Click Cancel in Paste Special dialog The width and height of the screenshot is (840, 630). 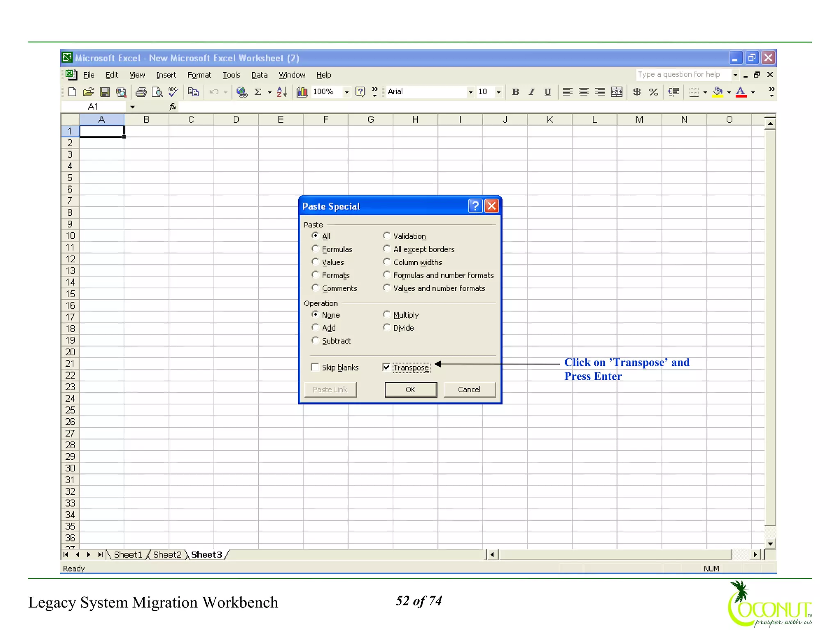coord(469,389)
